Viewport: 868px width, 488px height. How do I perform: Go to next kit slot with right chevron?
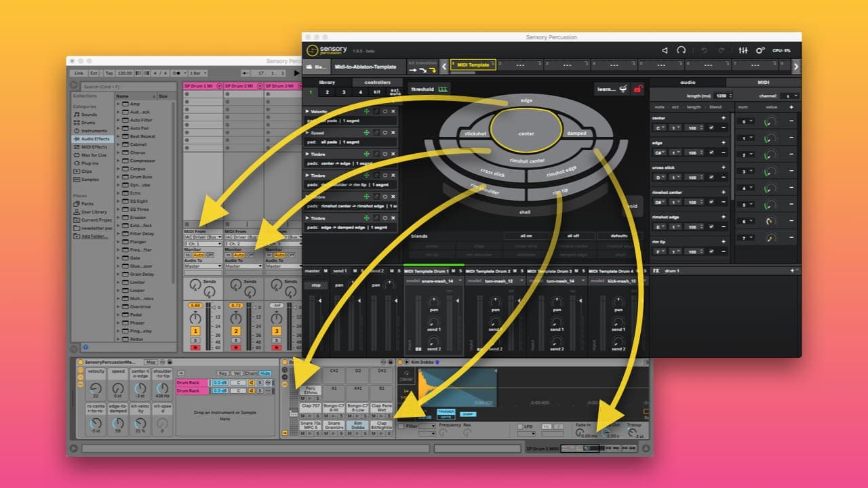click(x=796, y=66)
